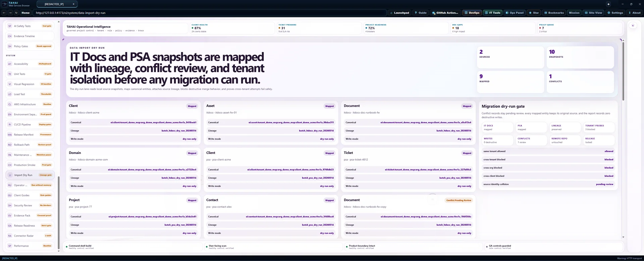Viewport: 644px width, 261px height.
Task: Open the GitHub Actions toolbar button
Action: point(445,13)
